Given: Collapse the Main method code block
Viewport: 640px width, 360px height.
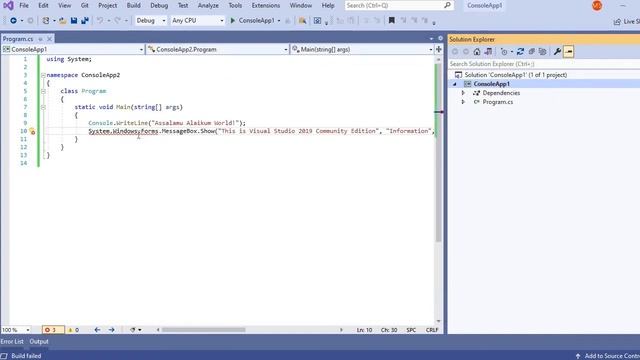Looking at the screenshot, I should [x=43, y=107].
